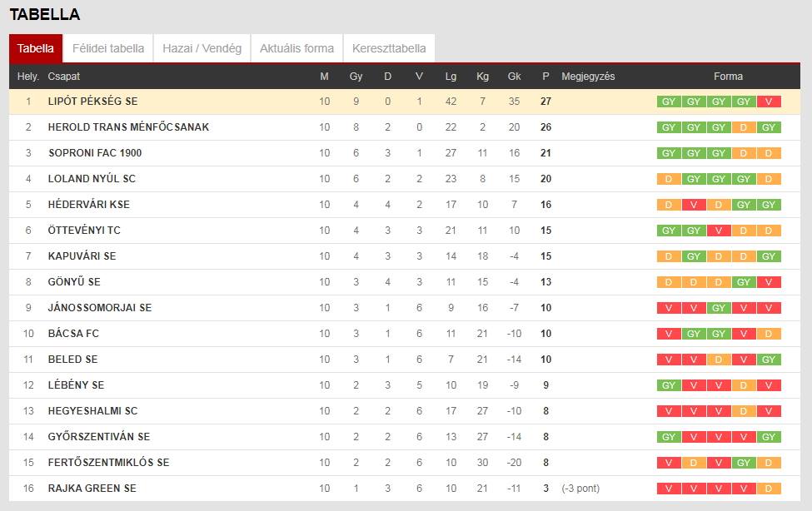The height and width of the screenshot is (511, 812).
Task: Open the Soproni FAC 1900 team link
Action: coord(95,153)
